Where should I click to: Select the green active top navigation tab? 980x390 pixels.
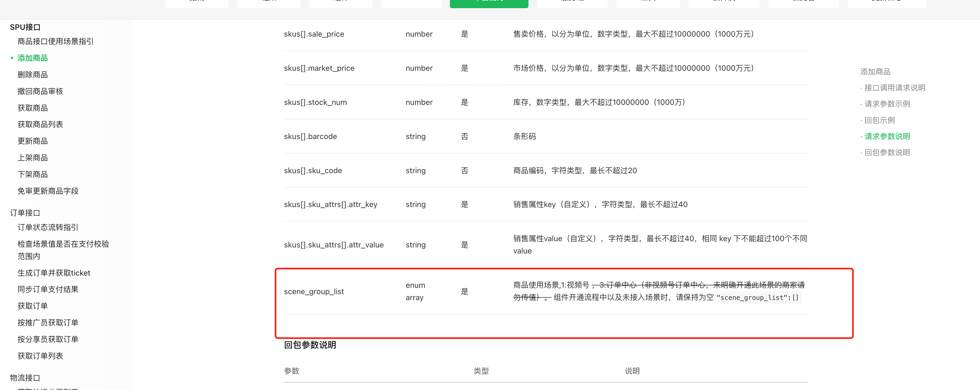click(x=488, y=3)
